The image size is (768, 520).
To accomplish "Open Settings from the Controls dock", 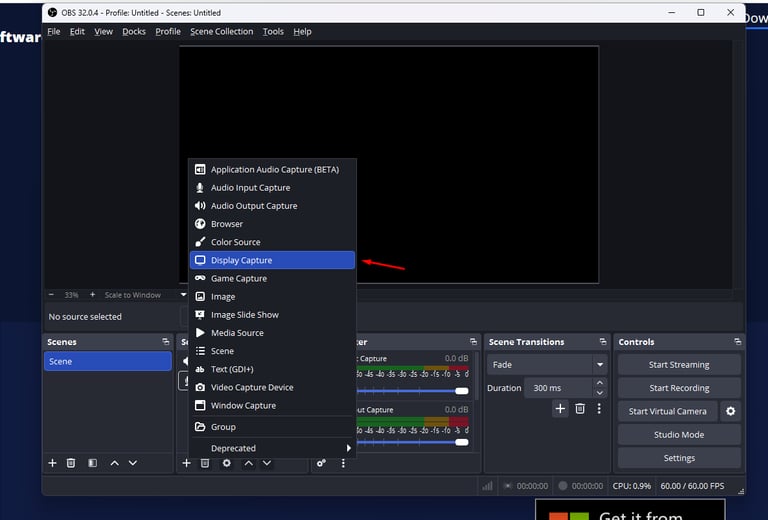I will point(679,458).
